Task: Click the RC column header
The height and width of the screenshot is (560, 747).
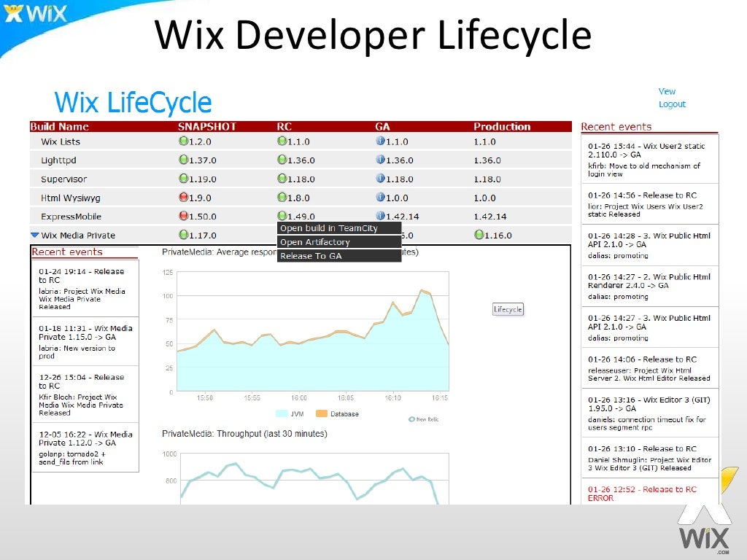Action: [284, 127]
